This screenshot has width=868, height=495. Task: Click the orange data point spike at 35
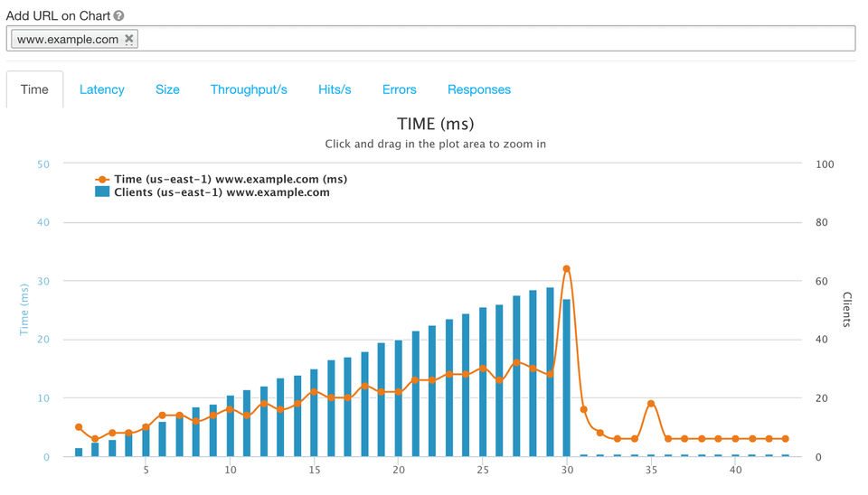click(651, 403)
